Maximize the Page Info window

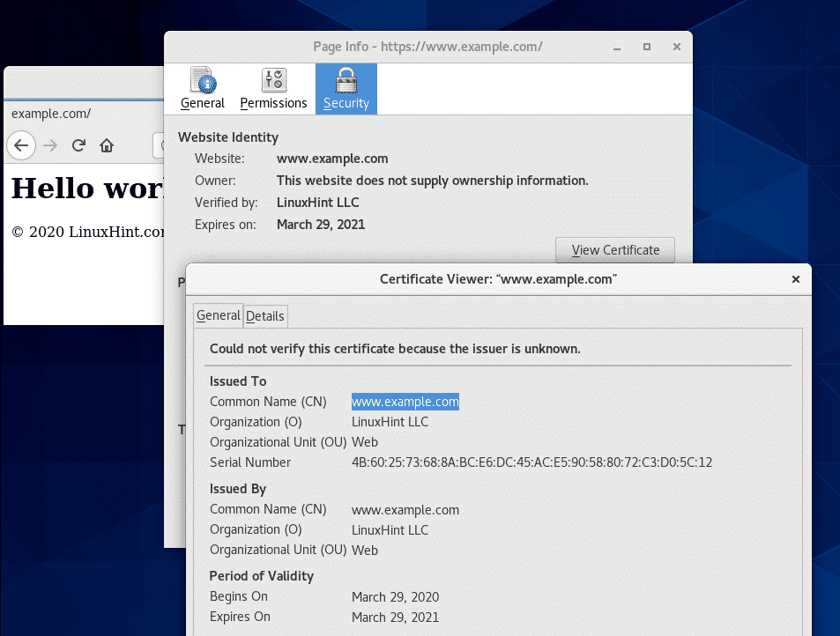(x=646, y=47)
